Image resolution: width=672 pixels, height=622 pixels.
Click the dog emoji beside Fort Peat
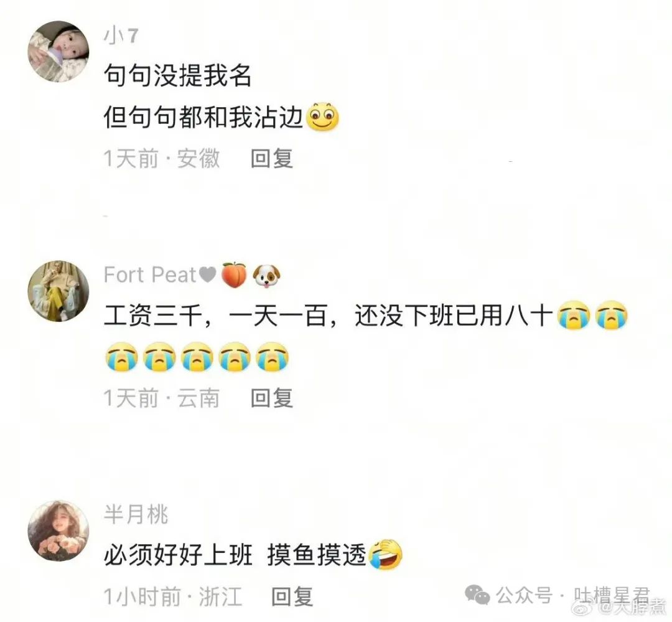[266, 276]
